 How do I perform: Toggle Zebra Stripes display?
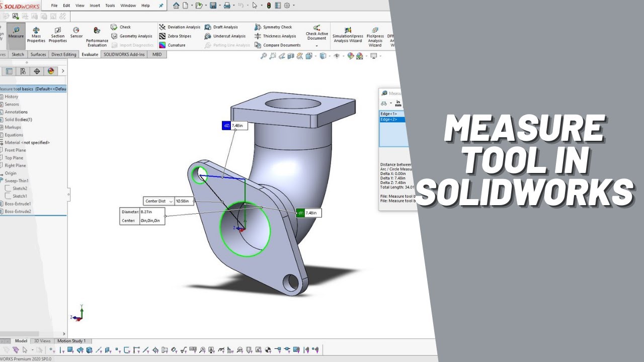[x=175, y=36]
